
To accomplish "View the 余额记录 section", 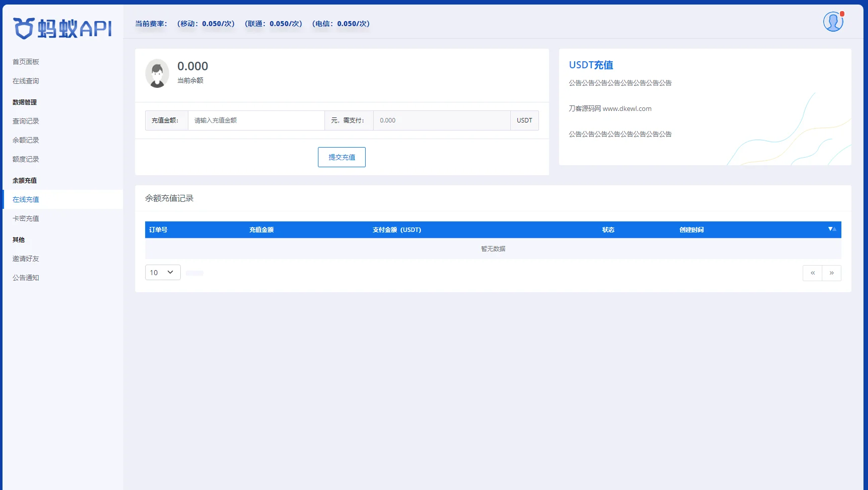I will tap(26, 140).
